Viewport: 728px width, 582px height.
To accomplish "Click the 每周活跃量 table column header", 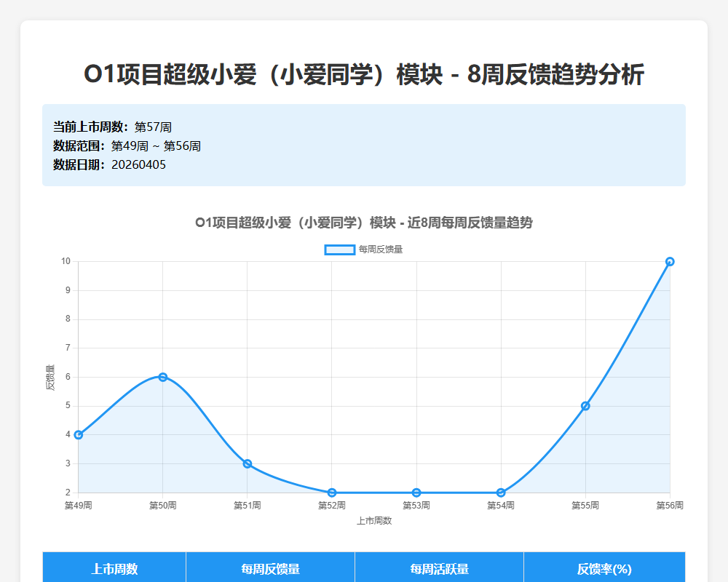I will (439, 568).
